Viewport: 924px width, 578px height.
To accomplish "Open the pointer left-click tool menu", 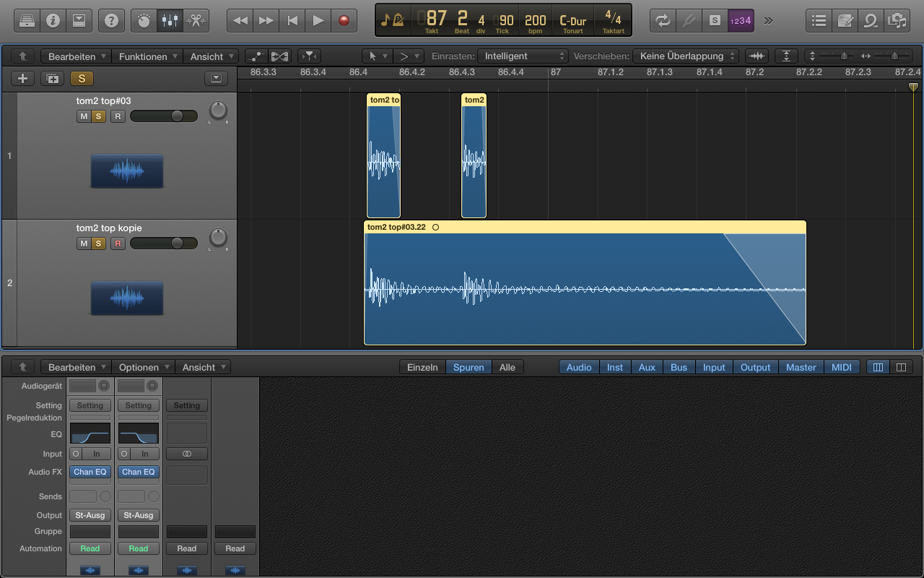I will pyautogui.click(x=378, y=56).
